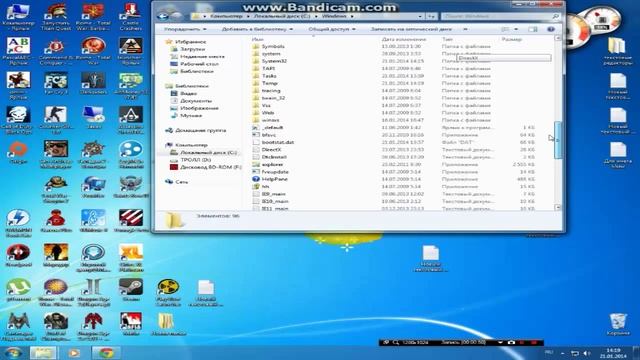Click the Explorer folder taskbar button

tap(43, 353)
